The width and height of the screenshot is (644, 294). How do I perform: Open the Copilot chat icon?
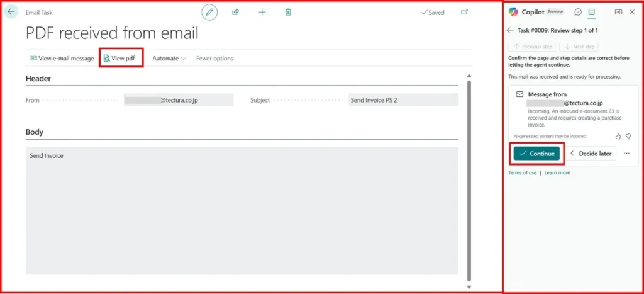click(x=577, y=12)
